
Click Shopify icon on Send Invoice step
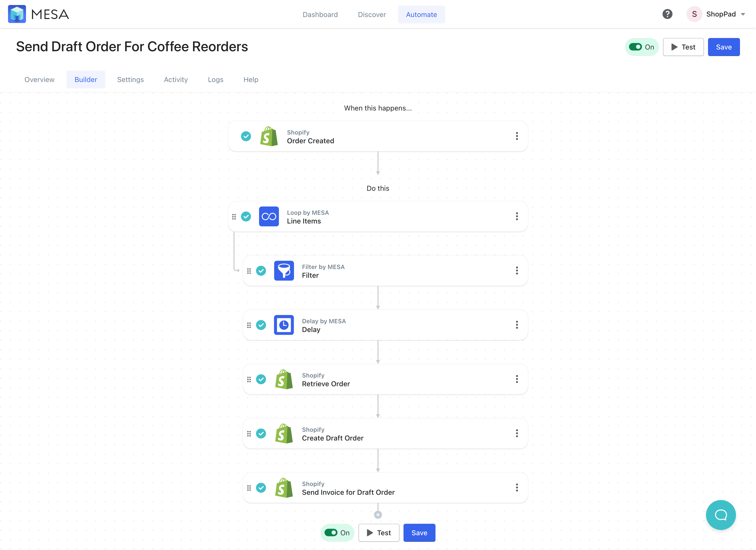284,488
